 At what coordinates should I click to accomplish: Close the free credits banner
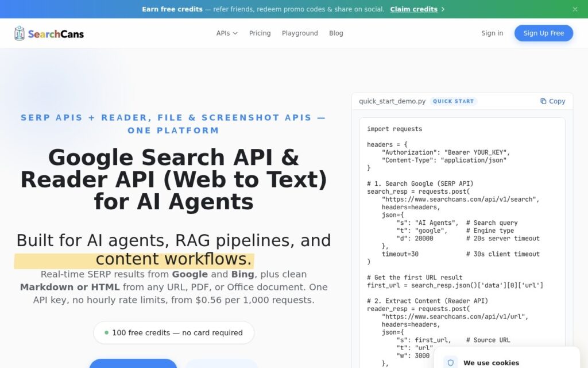pyautogui.click(x=575, y=9)
